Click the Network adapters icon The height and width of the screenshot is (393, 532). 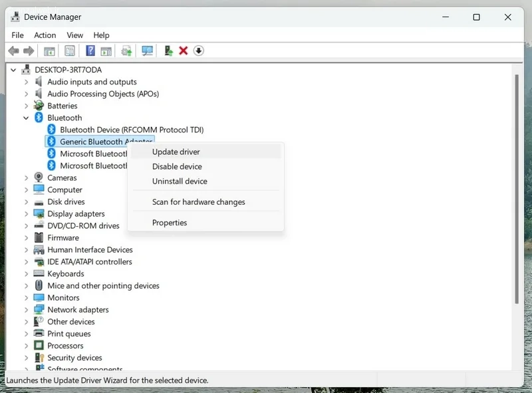[39, 309]
